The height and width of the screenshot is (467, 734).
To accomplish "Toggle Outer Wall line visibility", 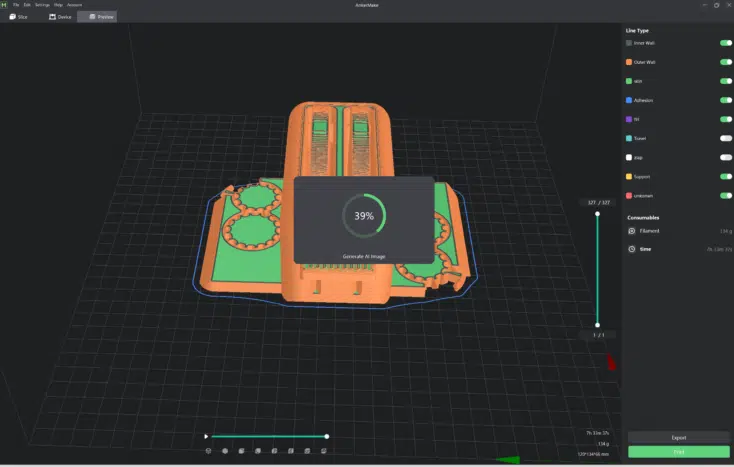I will click(725, 62).
